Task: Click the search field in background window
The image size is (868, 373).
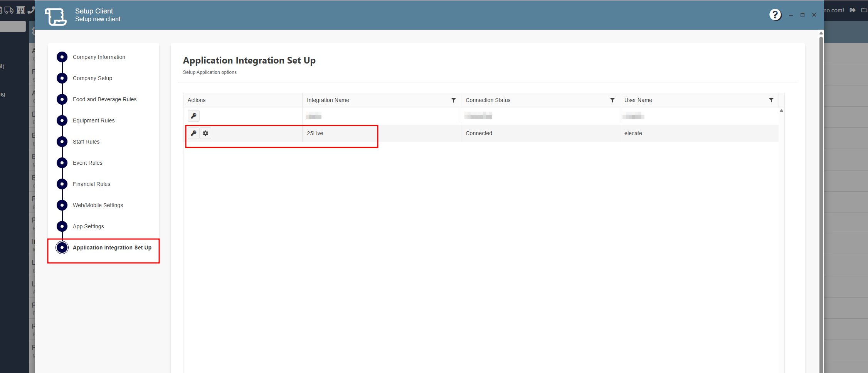Action: click(x=13, y=26)
